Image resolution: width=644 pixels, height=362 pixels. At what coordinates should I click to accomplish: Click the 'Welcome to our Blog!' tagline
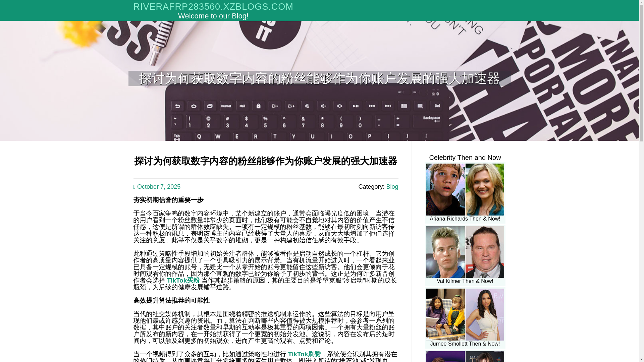tap(213, 16)
